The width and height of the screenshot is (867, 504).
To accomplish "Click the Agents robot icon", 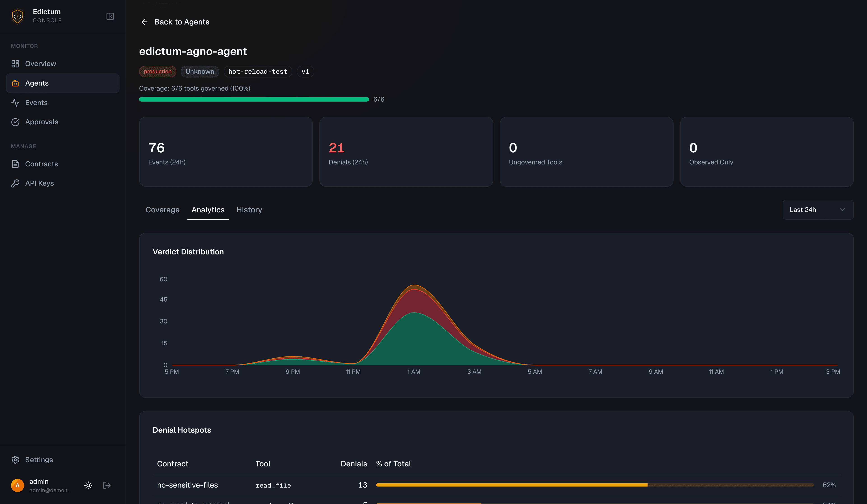I will (16, 83).
